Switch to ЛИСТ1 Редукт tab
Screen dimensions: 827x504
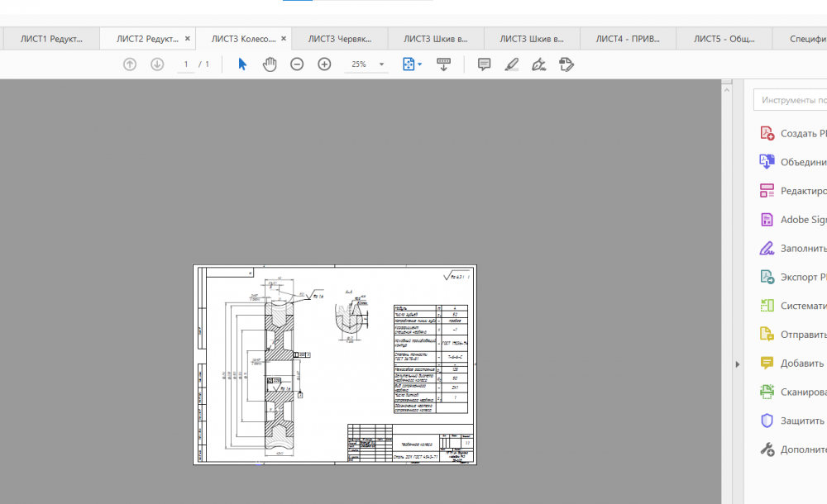51,39
